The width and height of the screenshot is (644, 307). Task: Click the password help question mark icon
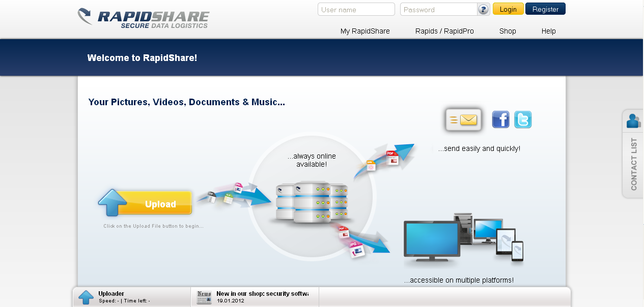point(484,10)
